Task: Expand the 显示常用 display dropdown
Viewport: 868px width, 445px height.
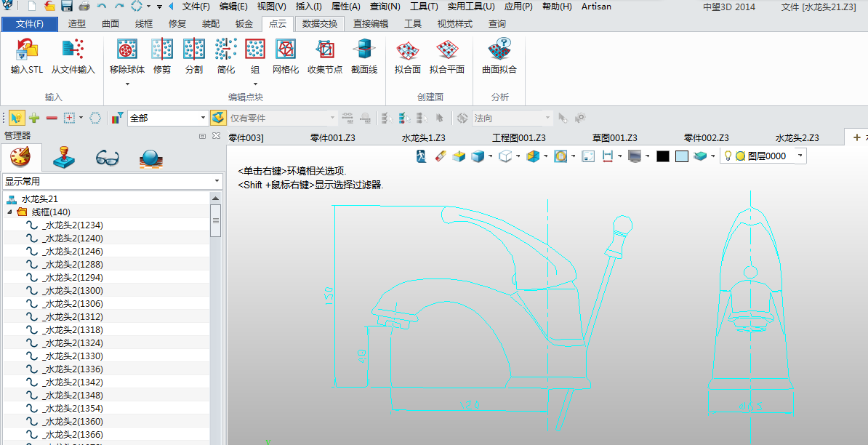Action: 217,181
